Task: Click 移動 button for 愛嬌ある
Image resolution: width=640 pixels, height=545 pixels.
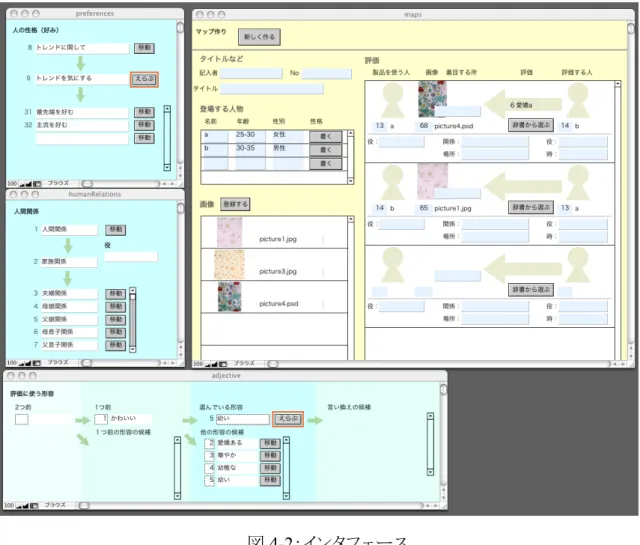Action: coord(270,443)
